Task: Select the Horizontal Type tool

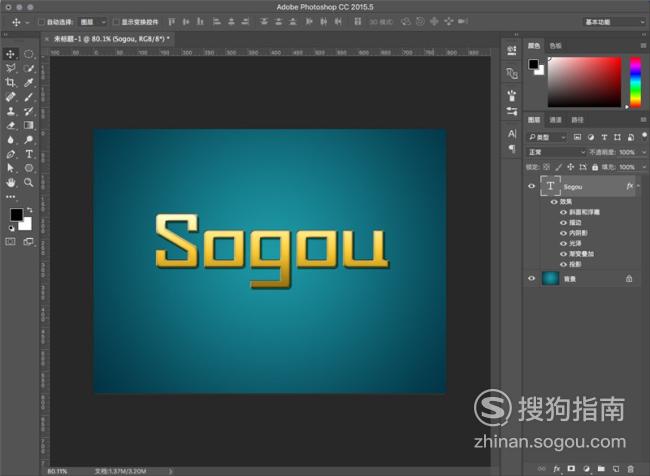Action: tap(28, 154)
